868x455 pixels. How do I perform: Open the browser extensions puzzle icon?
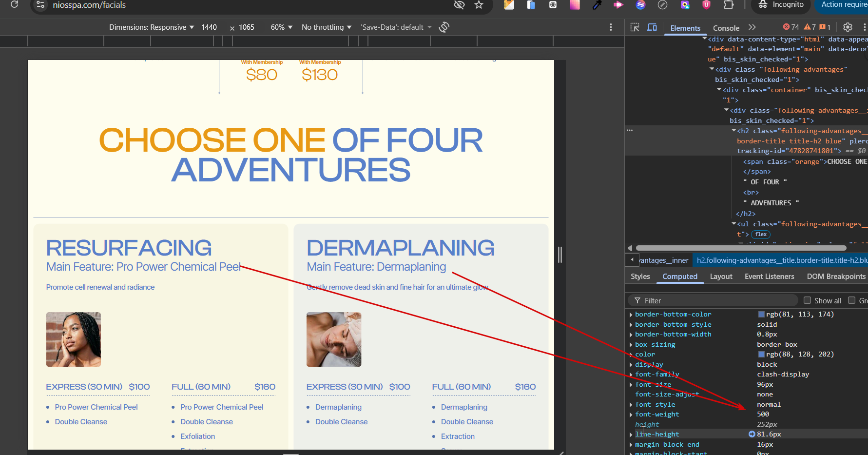coord(729,5)
